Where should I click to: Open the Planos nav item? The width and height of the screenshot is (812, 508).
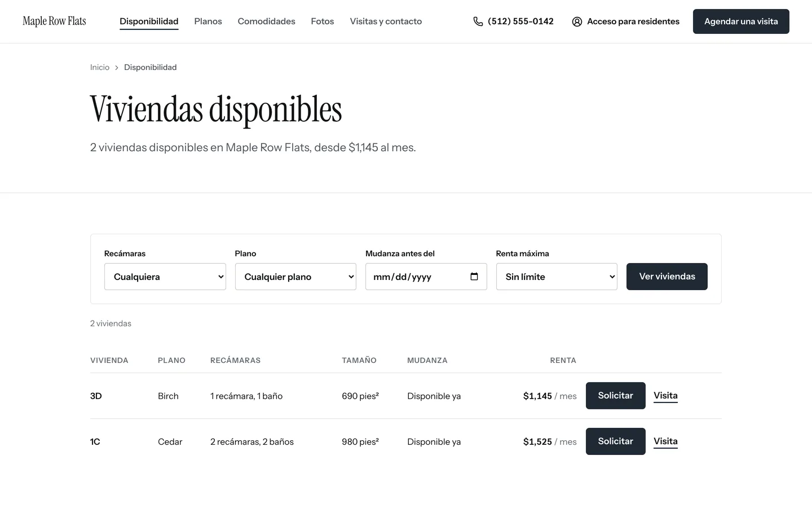coord(208,21)
